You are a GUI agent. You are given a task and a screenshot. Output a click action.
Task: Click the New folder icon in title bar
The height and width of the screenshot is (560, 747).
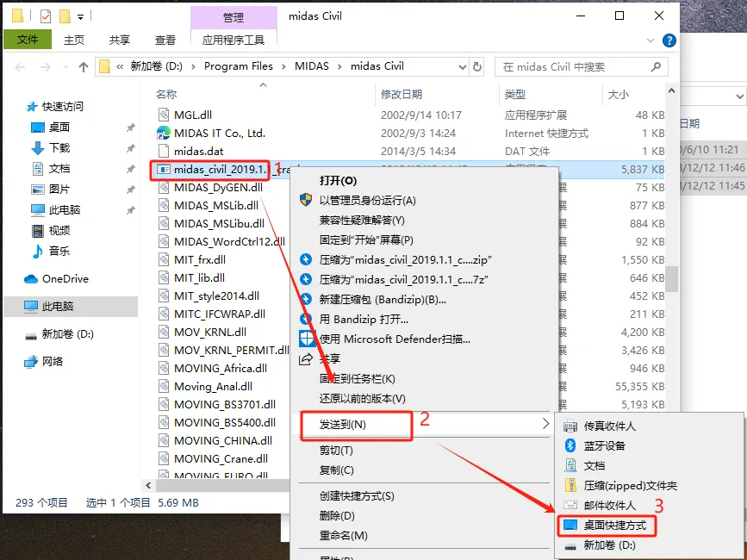[65, 16]
